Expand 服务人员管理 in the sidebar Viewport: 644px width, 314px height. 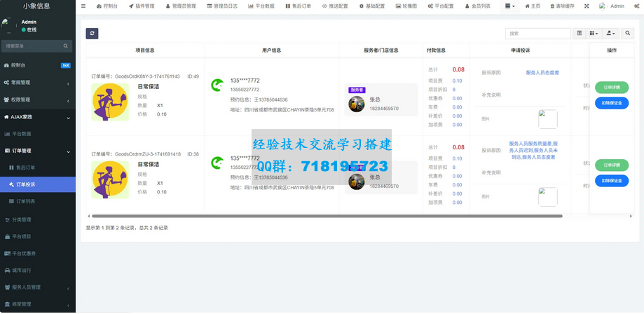point(38,287)
